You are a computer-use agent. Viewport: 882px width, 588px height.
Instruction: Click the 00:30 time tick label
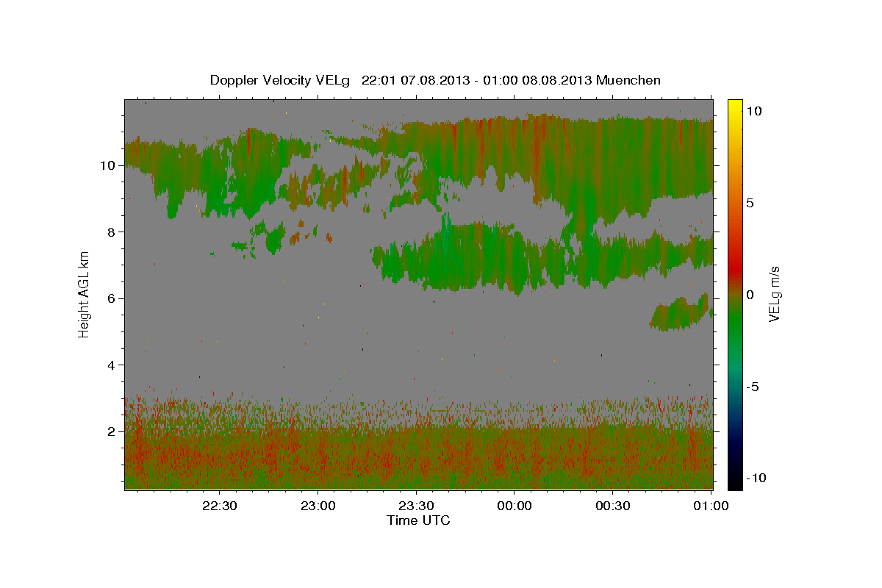(612, 506)
